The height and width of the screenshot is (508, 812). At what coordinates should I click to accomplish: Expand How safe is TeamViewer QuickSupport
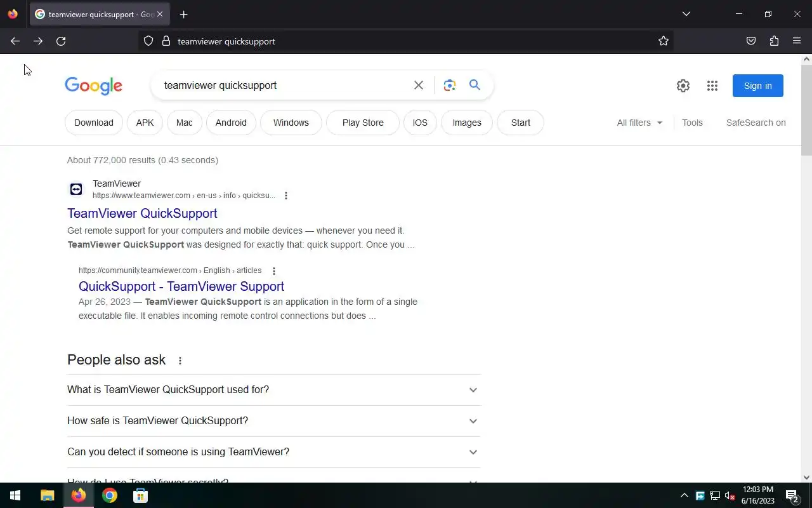[x=274, y=421]
